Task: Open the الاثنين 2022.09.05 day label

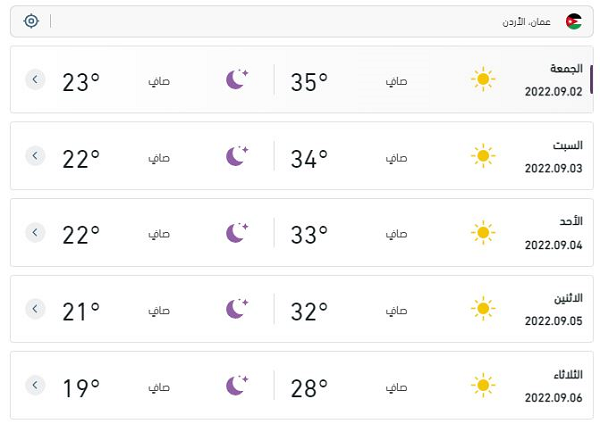Action: 553,309
